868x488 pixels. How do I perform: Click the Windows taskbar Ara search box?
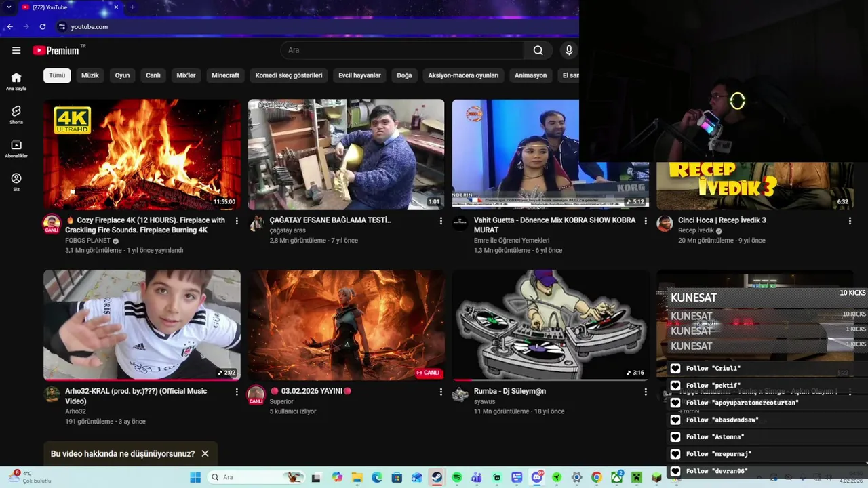click(256, 477)
